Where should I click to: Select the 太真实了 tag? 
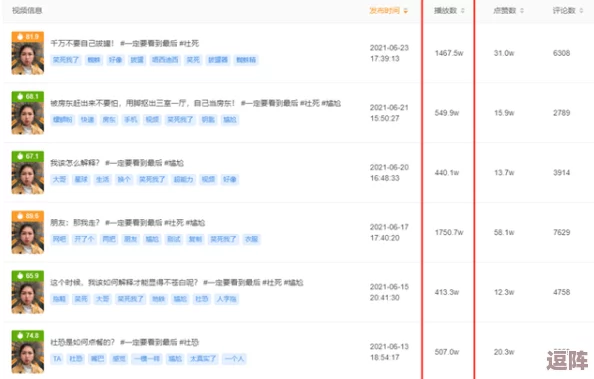[203, 359]
